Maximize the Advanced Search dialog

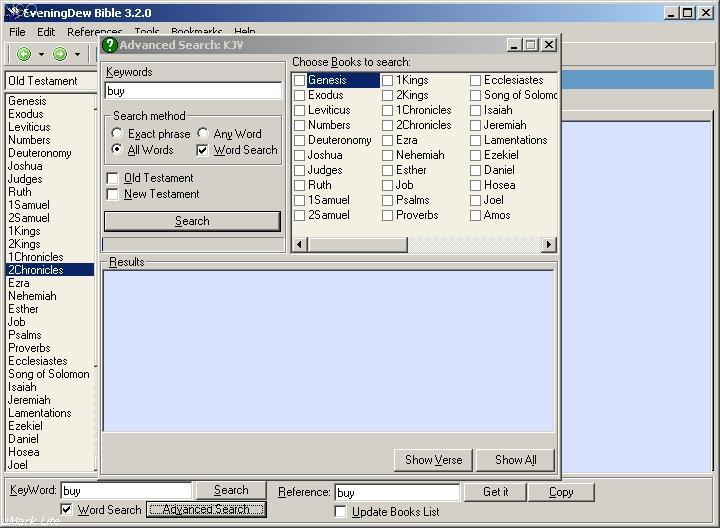(531, 45)
